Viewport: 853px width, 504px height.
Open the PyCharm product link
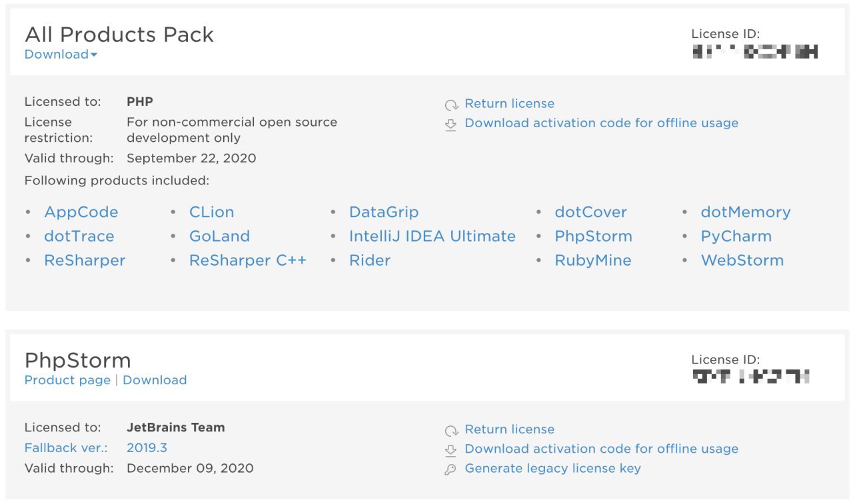pos(736,236)
